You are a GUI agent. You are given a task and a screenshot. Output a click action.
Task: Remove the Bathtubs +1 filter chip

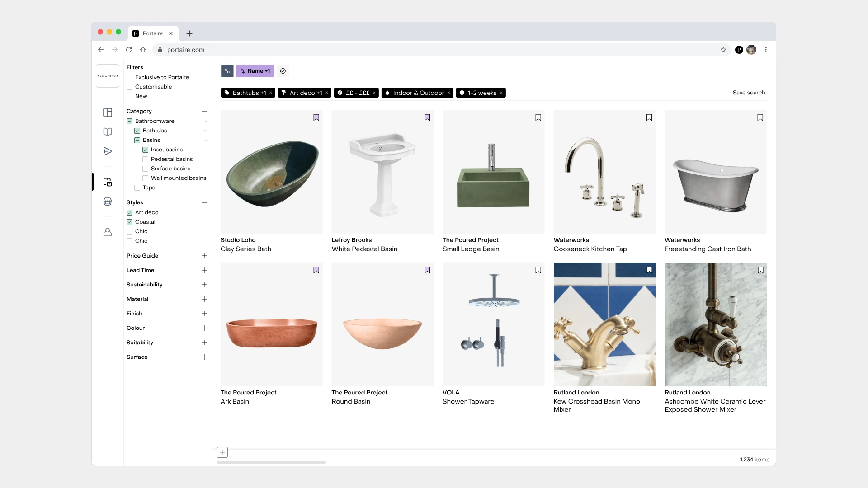point(271,93)
